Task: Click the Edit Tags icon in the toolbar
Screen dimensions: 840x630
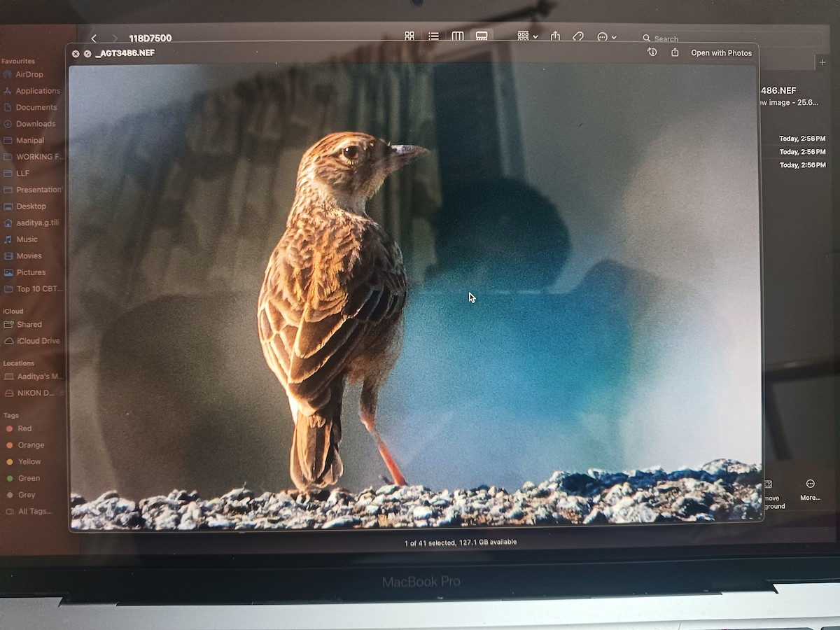Action: pos(577,36)
